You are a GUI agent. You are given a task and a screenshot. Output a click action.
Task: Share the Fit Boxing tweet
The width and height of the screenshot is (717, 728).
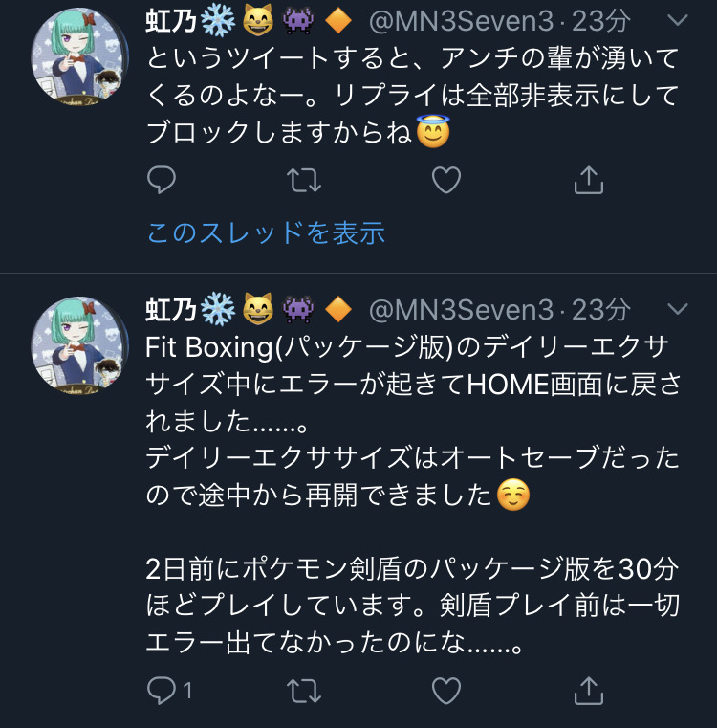(x=589, y=691)
